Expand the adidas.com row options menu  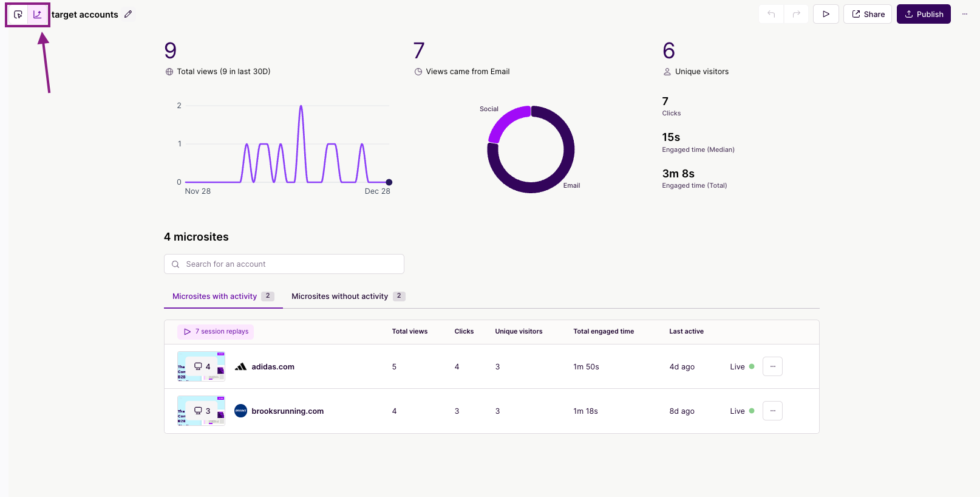coord(772,366)
